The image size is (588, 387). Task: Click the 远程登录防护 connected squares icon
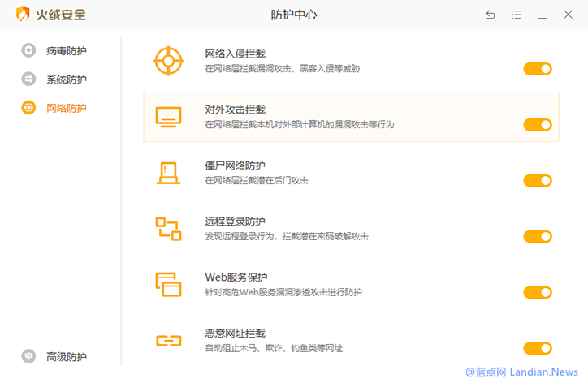pos(168,228)
